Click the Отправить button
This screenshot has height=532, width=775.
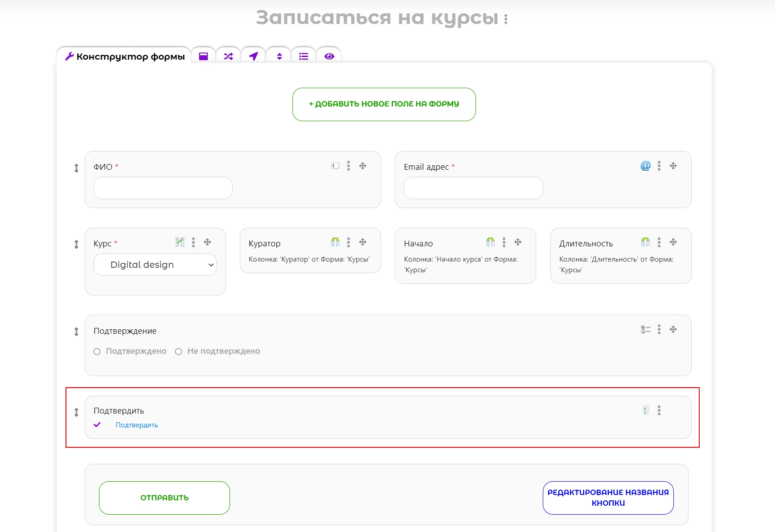[x=164, y=498]
